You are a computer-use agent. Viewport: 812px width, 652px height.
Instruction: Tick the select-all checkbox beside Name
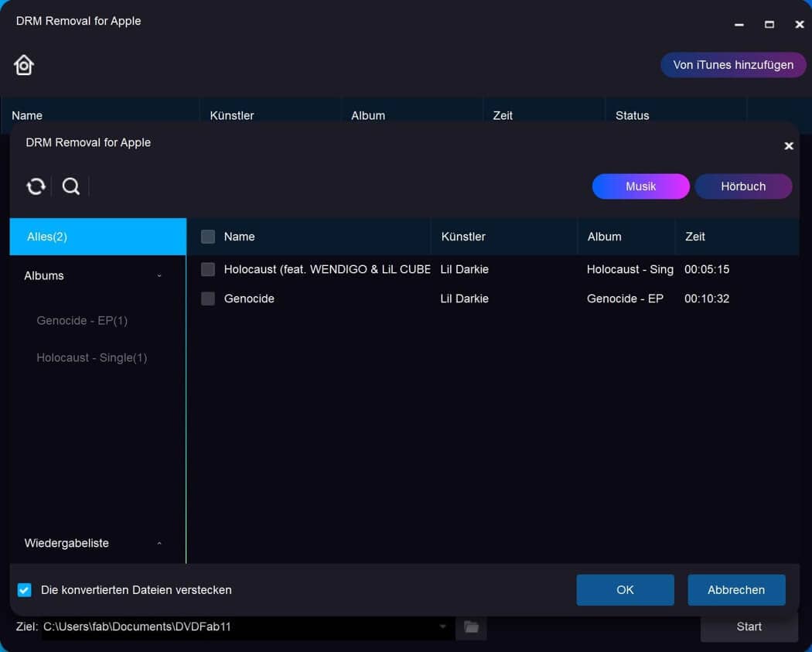click(x=208, y=237)
